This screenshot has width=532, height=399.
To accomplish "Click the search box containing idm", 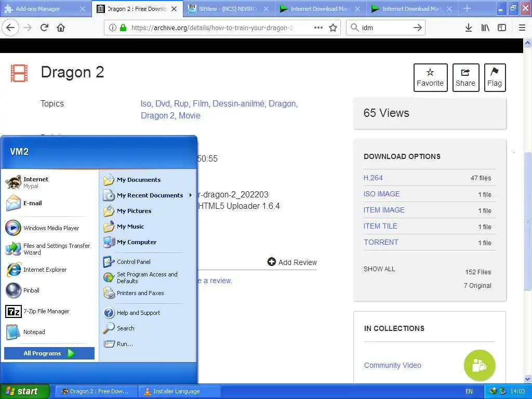I will point(385,28).
